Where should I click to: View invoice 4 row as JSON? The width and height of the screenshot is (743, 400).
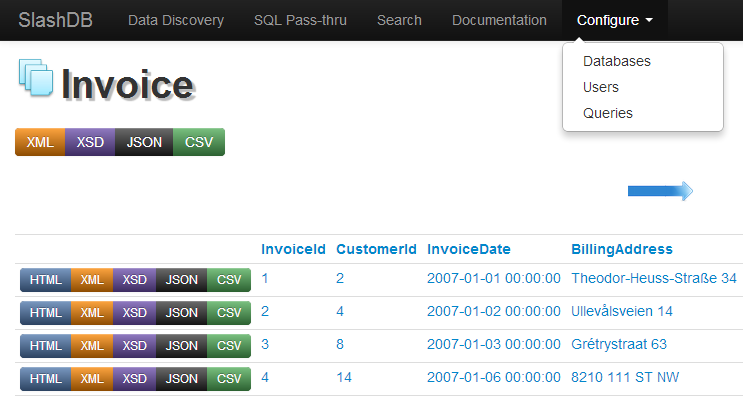click(181, 379)
